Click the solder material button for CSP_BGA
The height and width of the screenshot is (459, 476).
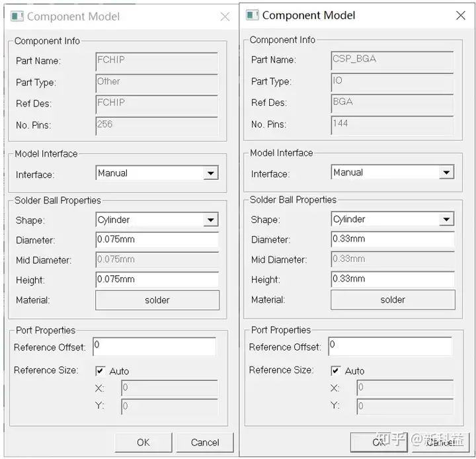(393, 300)
